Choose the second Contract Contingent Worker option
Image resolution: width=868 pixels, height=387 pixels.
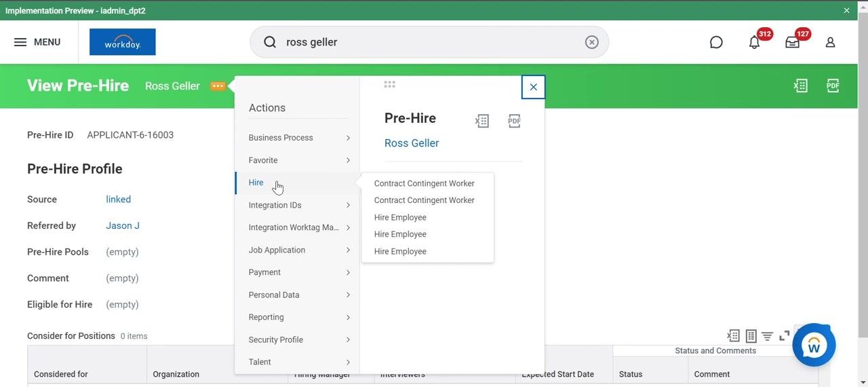tap(425, 200)
